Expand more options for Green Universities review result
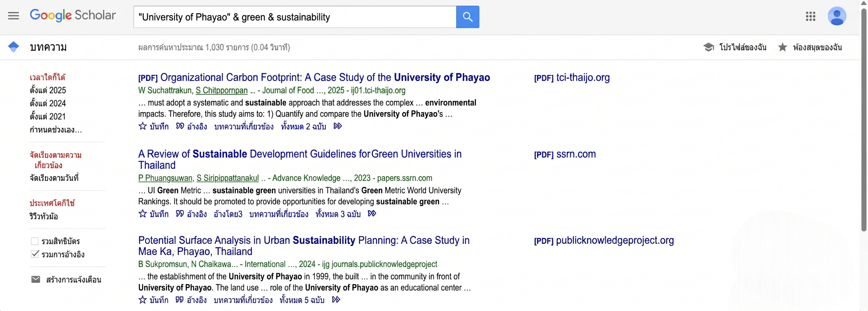This screenshot has width=868, height=311. click(372, 213)
